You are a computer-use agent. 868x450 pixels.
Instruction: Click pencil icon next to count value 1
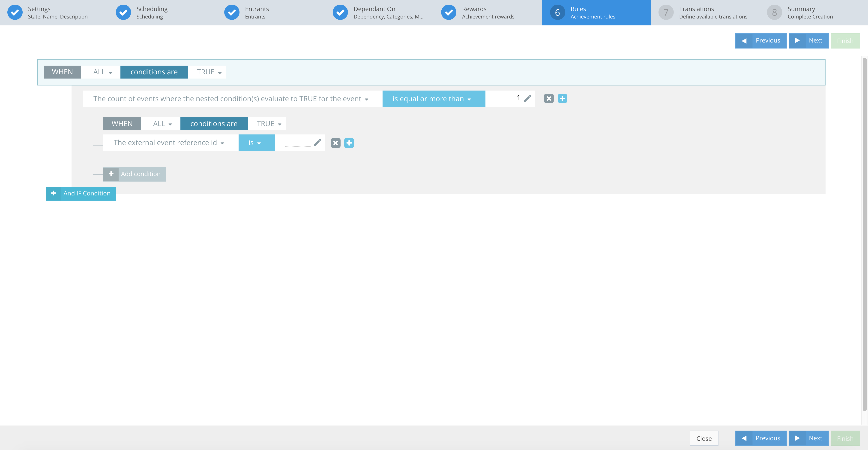[527, 98]
